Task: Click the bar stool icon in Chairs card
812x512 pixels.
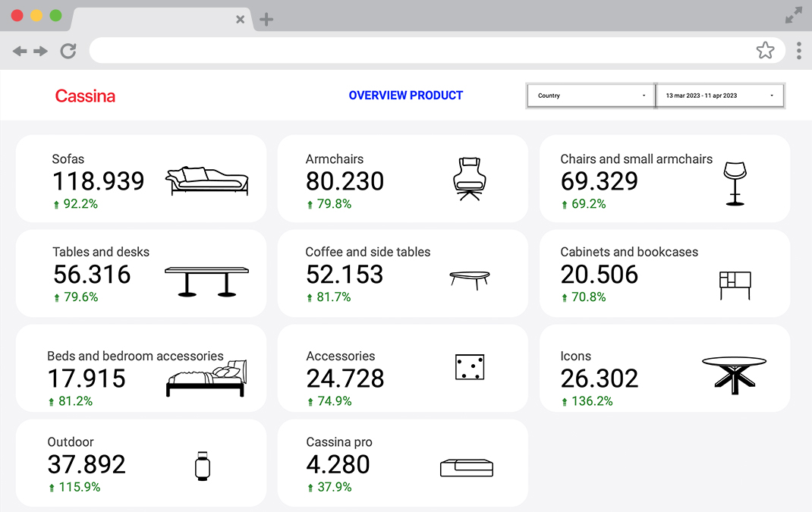Action: point(735,184)
